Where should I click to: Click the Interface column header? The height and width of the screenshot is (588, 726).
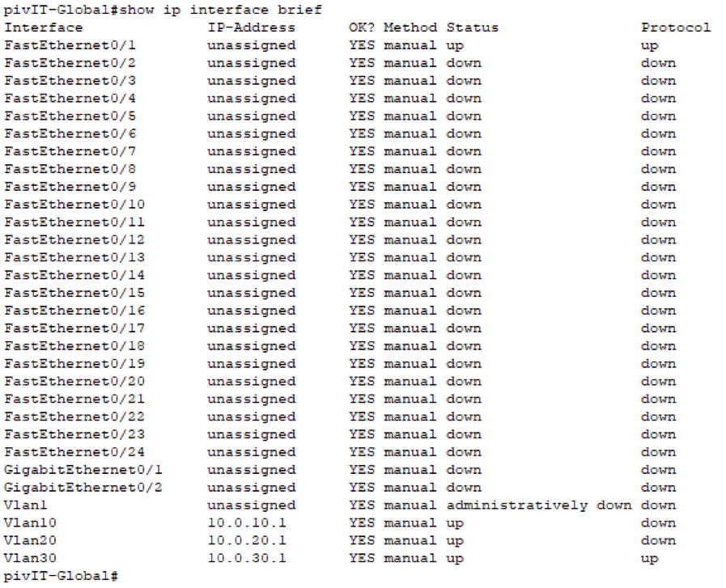pos(43,27)
